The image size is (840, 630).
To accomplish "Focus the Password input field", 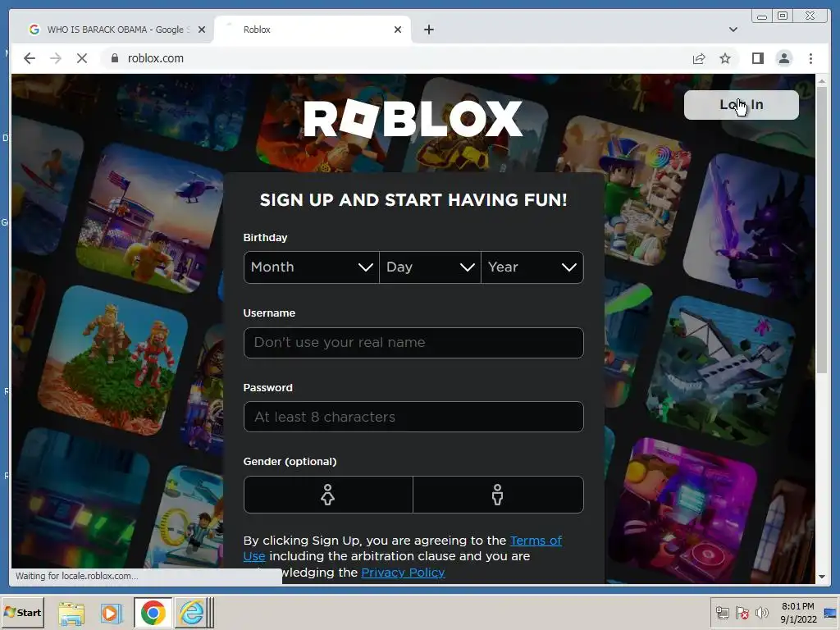I will (413, 417).
